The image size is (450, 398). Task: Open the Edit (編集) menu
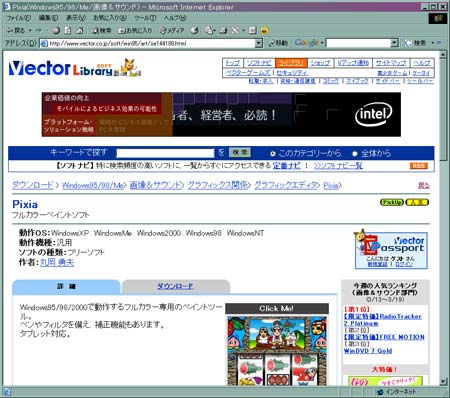tap(48, 18)
